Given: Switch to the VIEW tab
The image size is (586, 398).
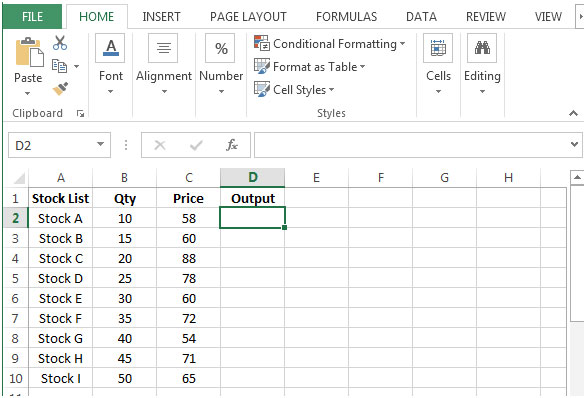Looking at the screenshot, I should point(548,17).
